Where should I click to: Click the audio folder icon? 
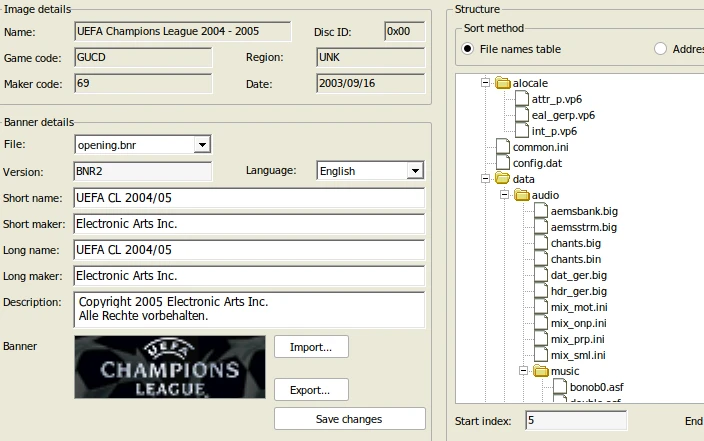point(522,195)
